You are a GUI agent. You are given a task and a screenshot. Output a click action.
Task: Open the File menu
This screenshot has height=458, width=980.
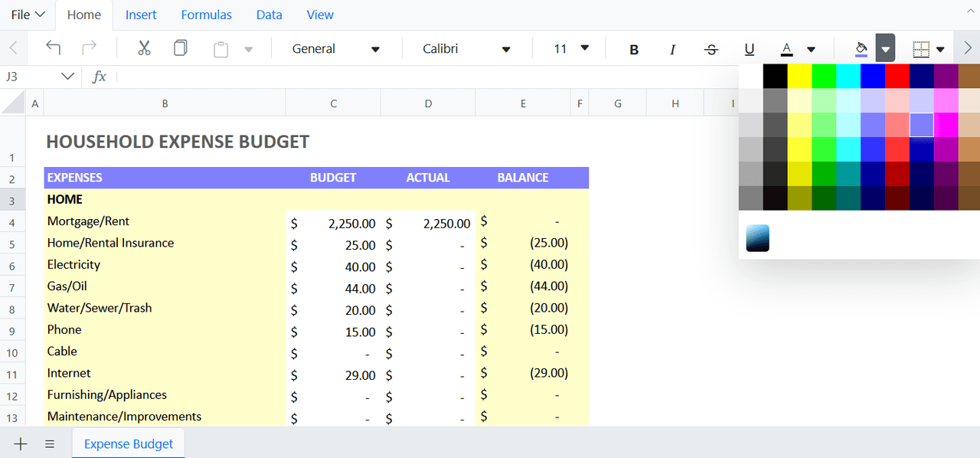[x=28, y=15]
